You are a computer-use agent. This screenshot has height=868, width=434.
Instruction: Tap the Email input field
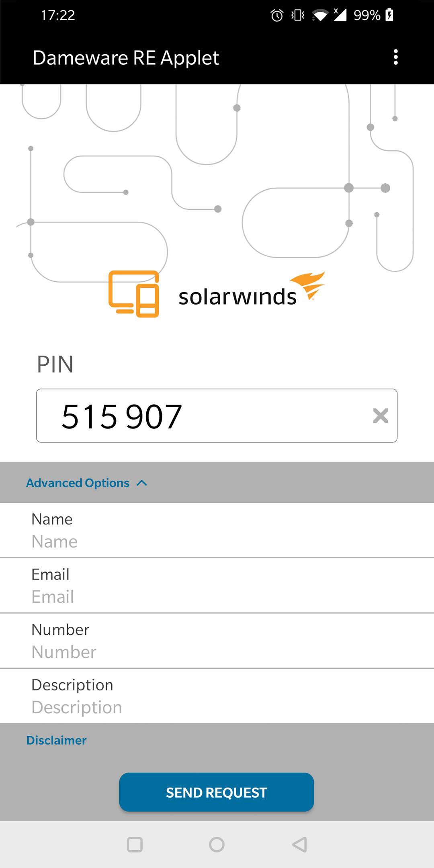217,597
